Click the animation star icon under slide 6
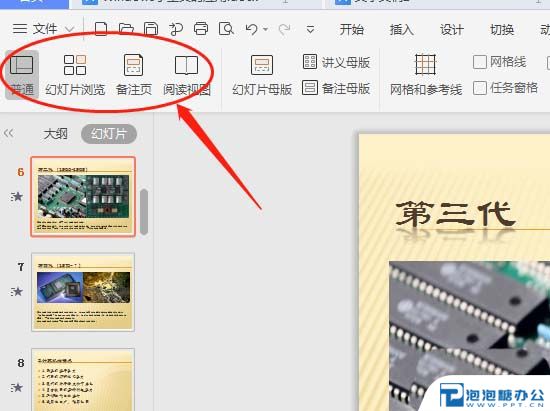 tap(16, 197)
